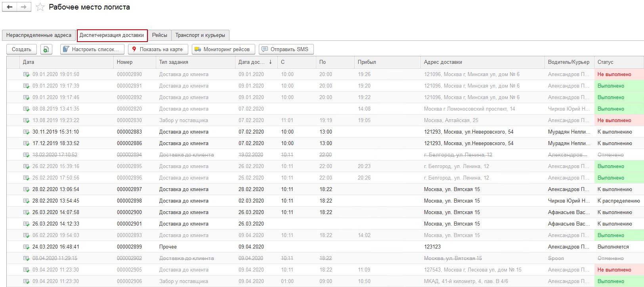Click document icon of row 00002820
644x287 pixels.
point(26,109)
